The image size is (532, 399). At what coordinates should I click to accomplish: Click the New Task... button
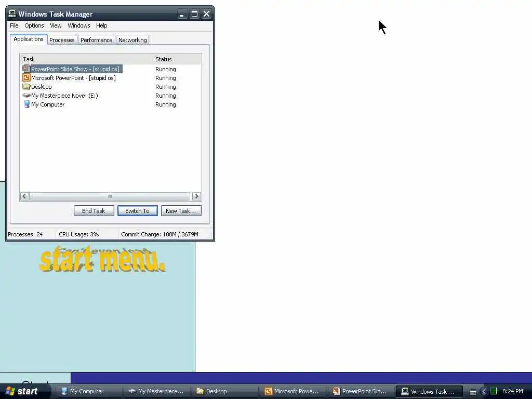(x=181, y=211)
